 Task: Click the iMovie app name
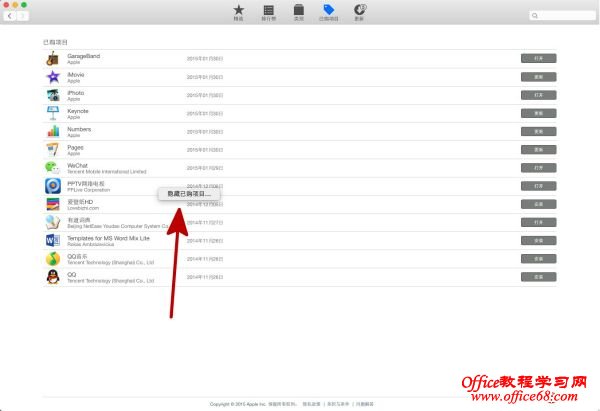tap(76, 75)
